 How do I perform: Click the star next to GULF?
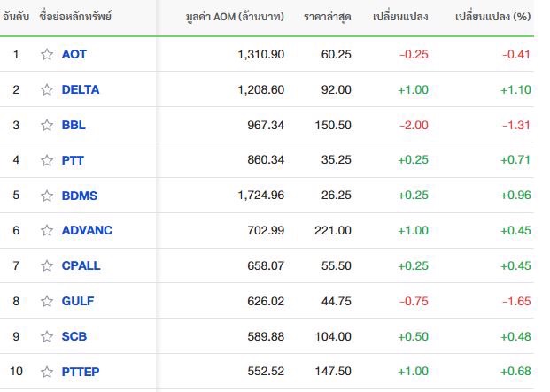[47, 301]
